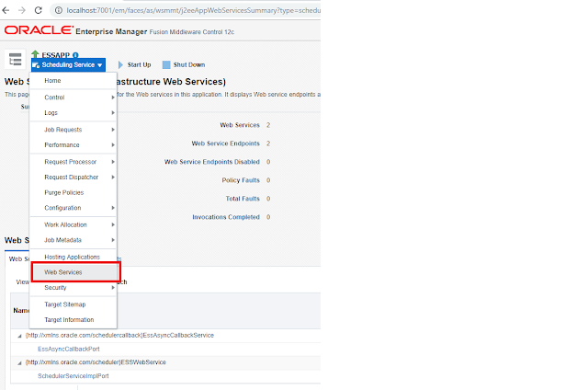Open the Scheduling Service dropdown menu

68,65
